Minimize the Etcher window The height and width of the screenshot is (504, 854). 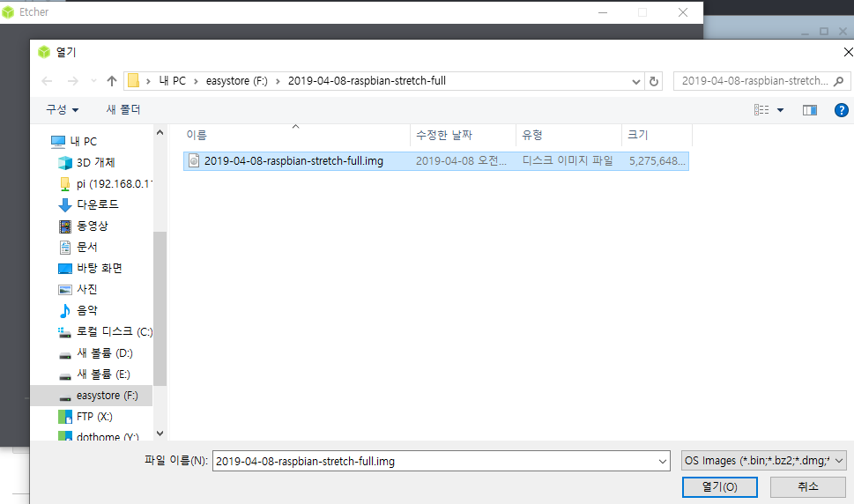(603, 12)
